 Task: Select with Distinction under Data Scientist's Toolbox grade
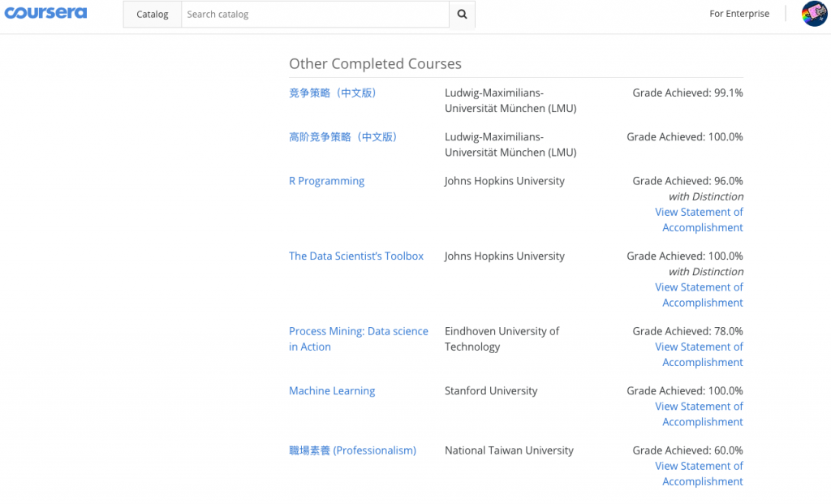click(x=706, y=272)
